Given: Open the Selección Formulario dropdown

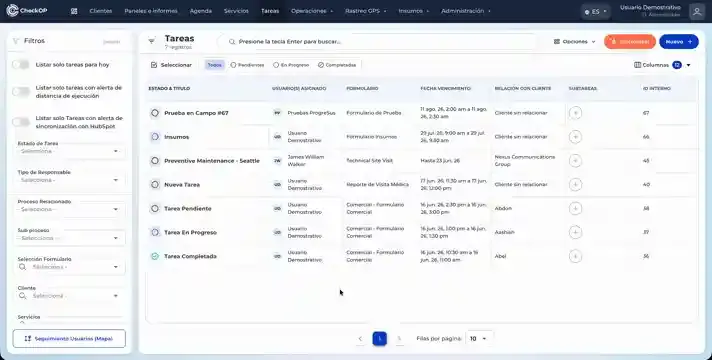Looking at the screenshot, I should 70,267.
